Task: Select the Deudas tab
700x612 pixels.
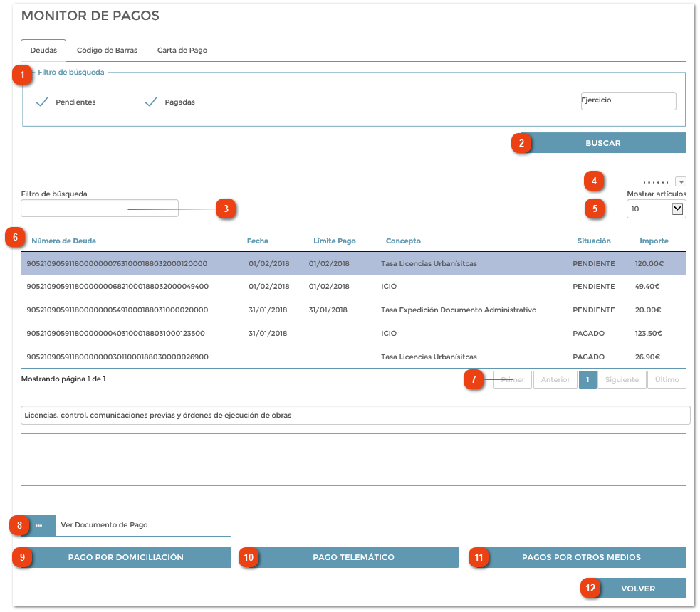Action: click(43, 51)
